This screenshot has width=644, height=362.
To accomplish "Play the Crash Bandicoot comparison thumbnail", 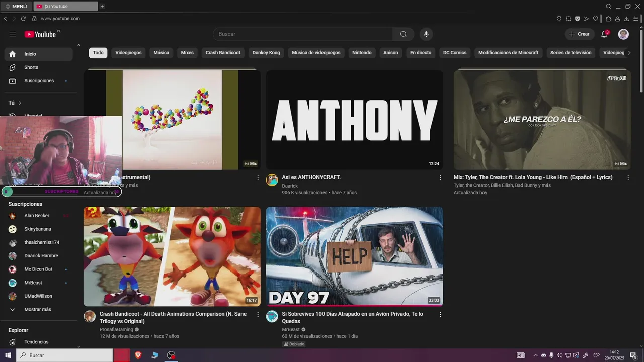I will pyautogui.click(x=172, y=256).
